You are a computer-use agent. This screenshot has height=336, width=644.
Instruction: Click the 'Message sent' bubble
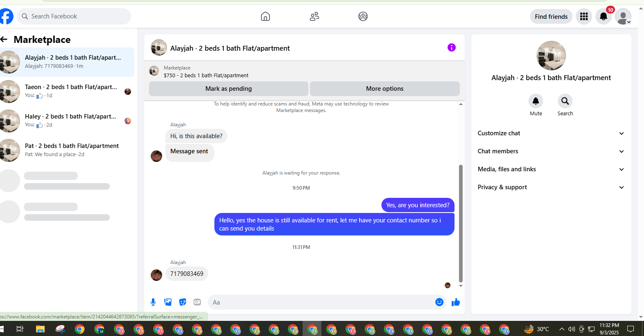pyautogui.click(x=189, y=152)
